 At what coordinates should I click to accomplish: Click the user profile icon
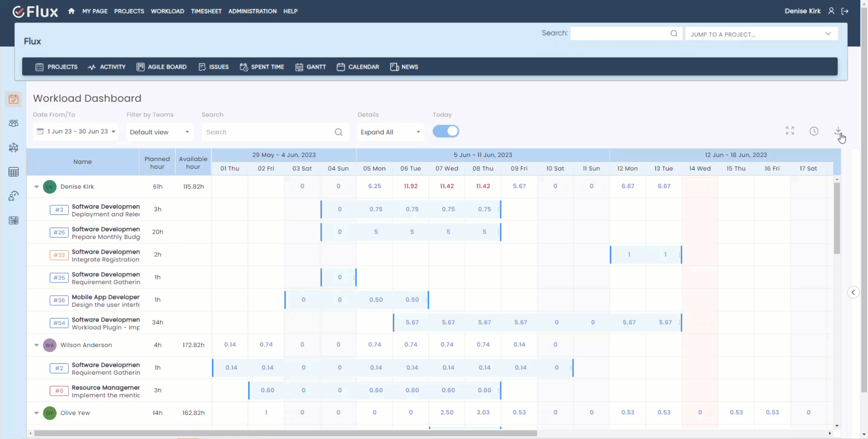[831, 11]
